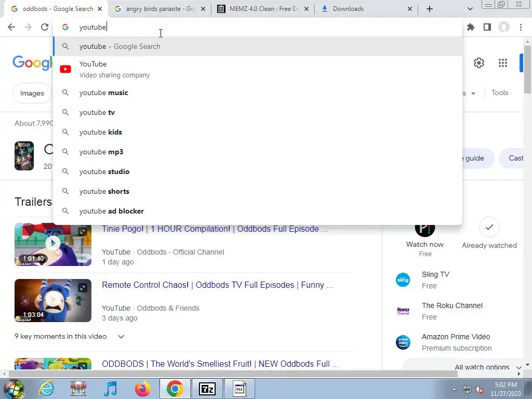
Task: Switch to the angry birds parasite tab
Action: click(160, 9)
